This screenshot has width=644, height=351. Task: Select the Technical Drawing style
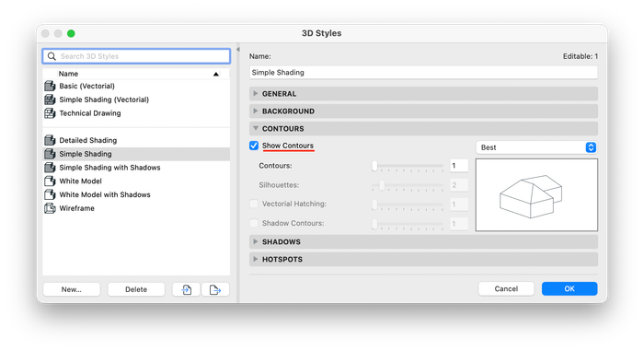(x=136, y=113)
